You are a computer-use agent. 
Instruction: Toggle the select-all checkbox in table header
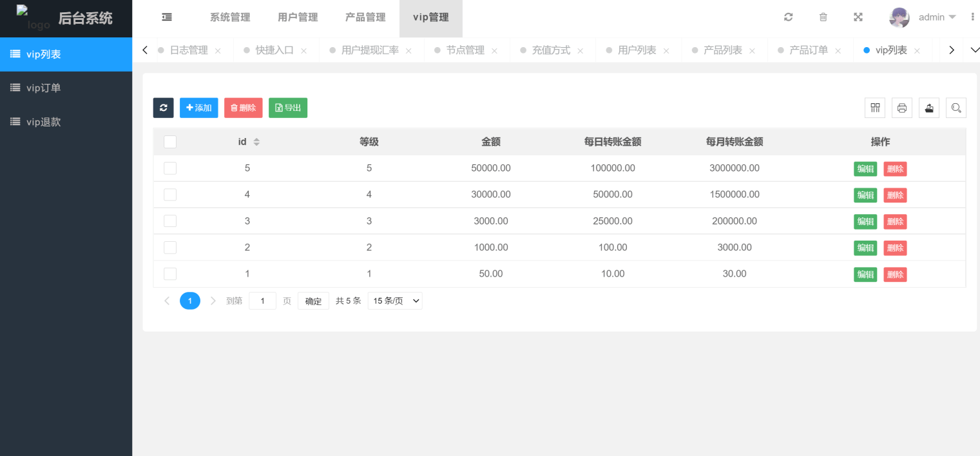pos(170,142)
